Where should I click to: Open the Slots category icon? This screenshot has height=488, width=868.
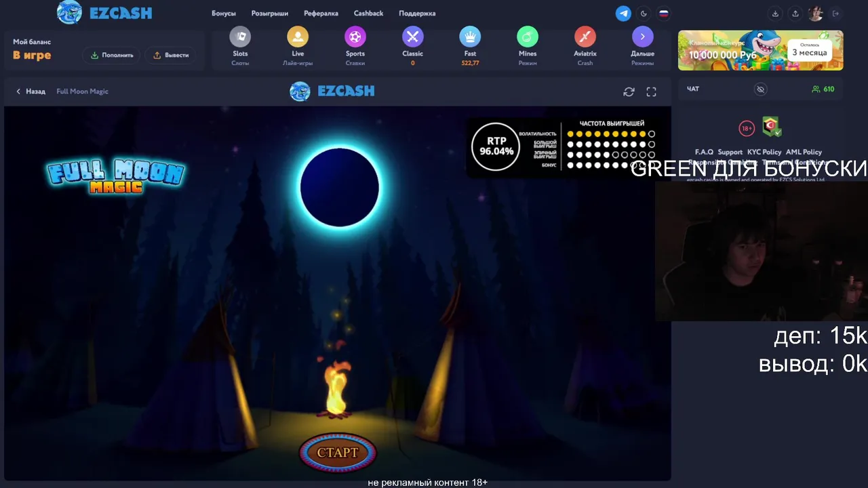240,37
